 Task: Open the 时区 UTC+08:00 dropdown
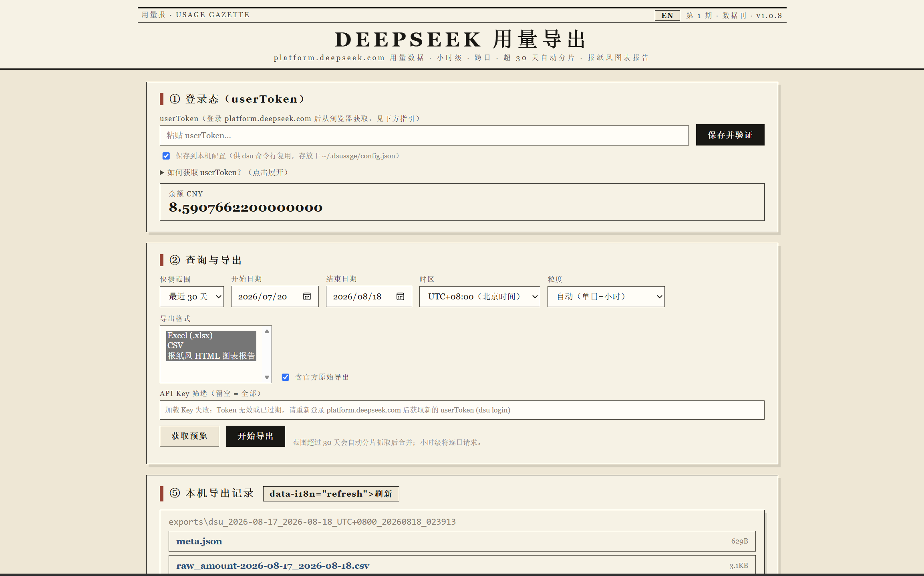point(480,297)
